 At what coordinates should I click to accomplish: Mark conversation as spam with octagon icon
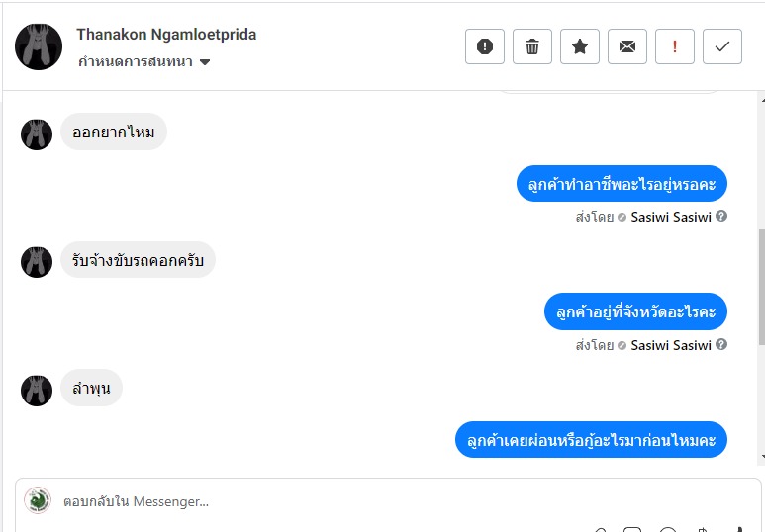(x=485, y=46)
